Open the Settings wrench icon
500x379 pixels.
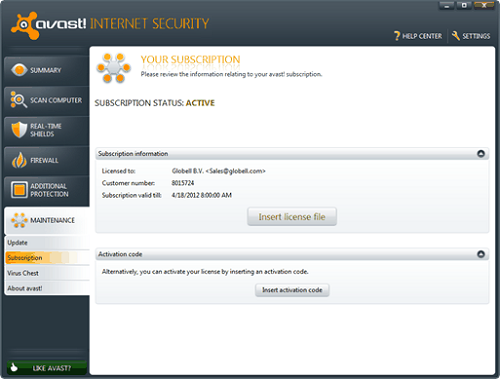(455, 36)
